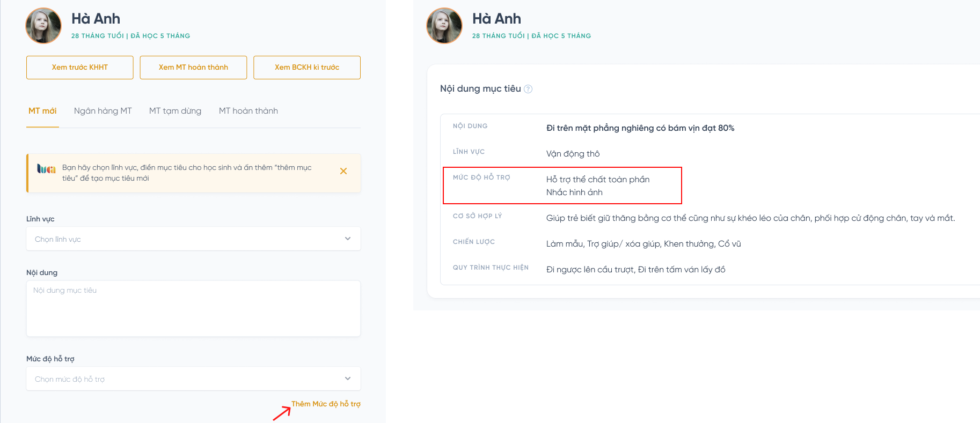
Task: Open the MT hoàn thành tab
Action: [x=248, y=111]
